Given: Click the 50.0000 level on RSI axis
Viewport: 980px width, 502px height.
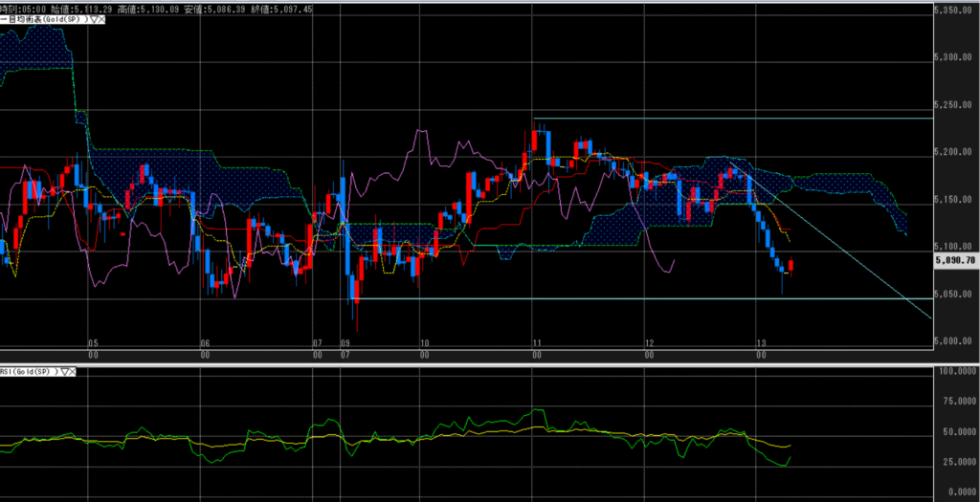Looking at the screenshot, I should pos(954,432).
